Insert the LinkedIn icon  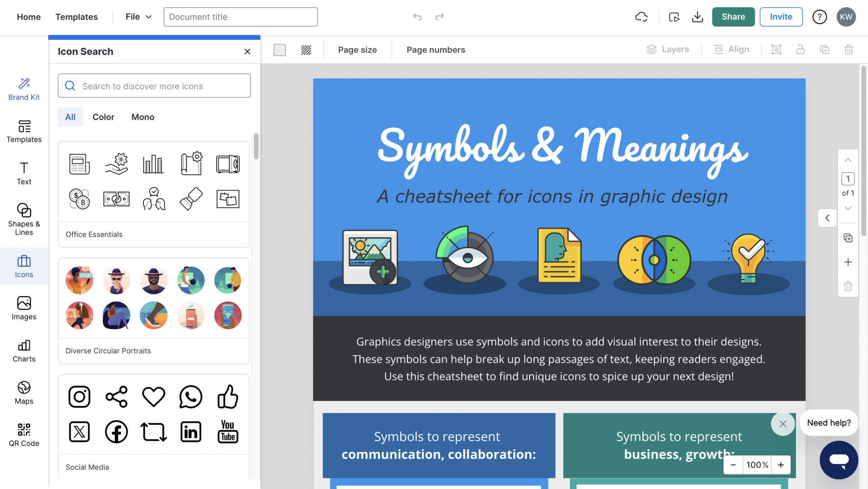pyautogui.click(x=191, y=432)
